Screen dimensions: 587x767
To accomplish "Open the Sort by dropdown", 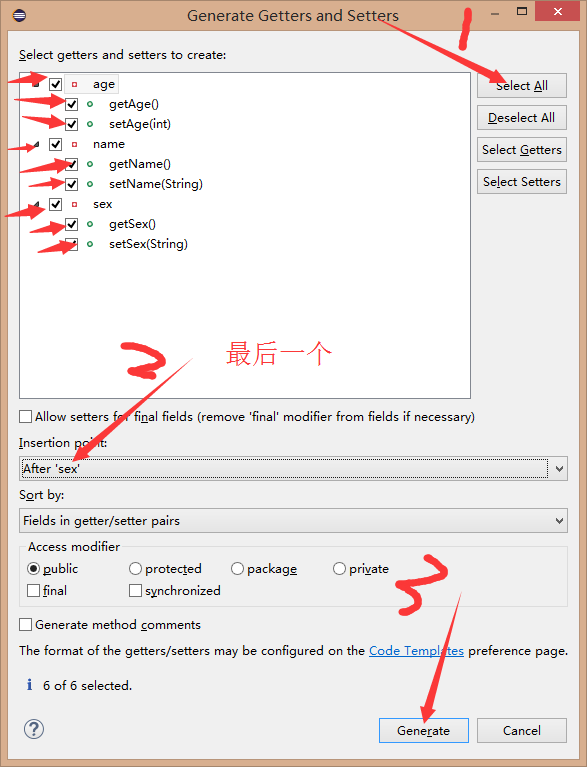I will tap(294, 520).
